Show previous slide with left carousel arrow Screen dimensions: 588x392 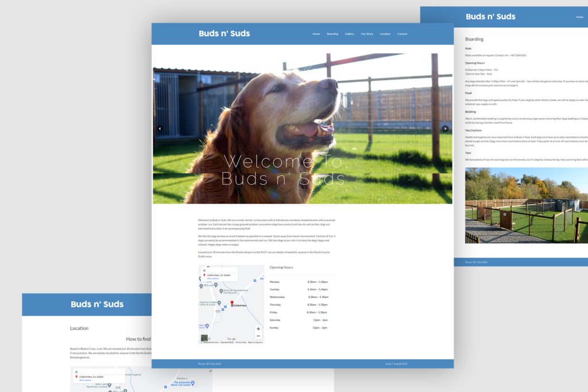tap(160, 129)
